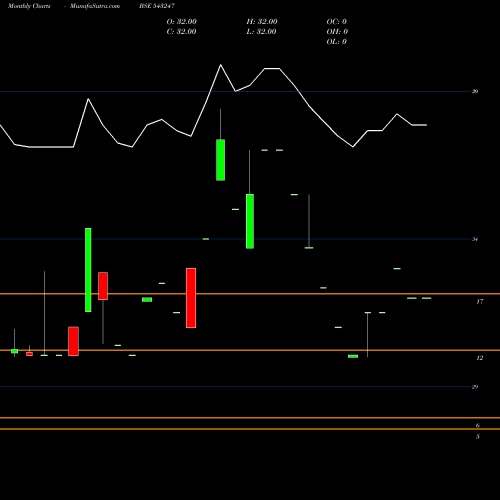This screenshot has width=500, height=500.
Task: Click the "34" price axis label
Action: pos(475,239)
